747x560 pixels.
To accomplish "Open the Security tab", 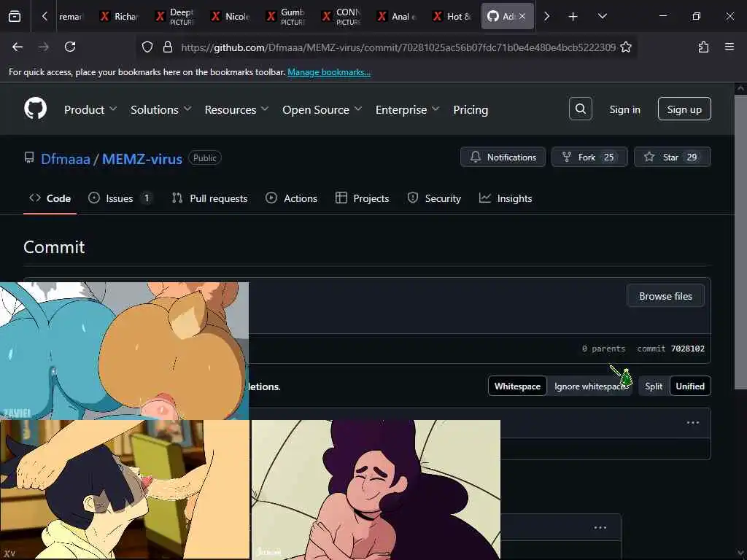I will tap(434, 198).
